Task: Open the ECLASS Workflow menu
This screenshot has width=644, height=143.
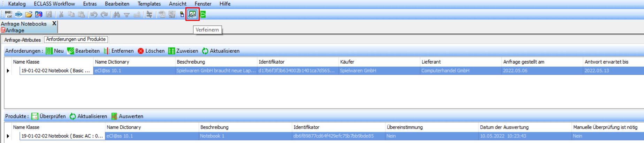Action: [54, 4]
